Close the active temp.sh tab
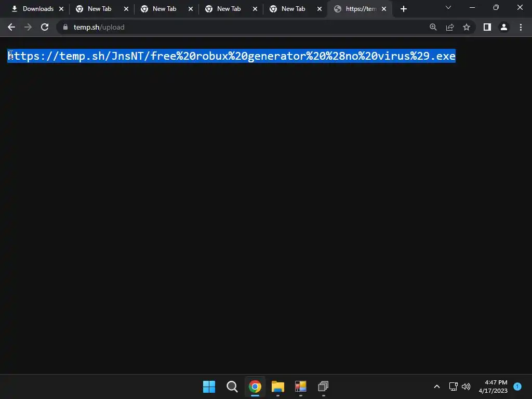The height and width of the screenshot is (399, 532). tap(384, 9)
